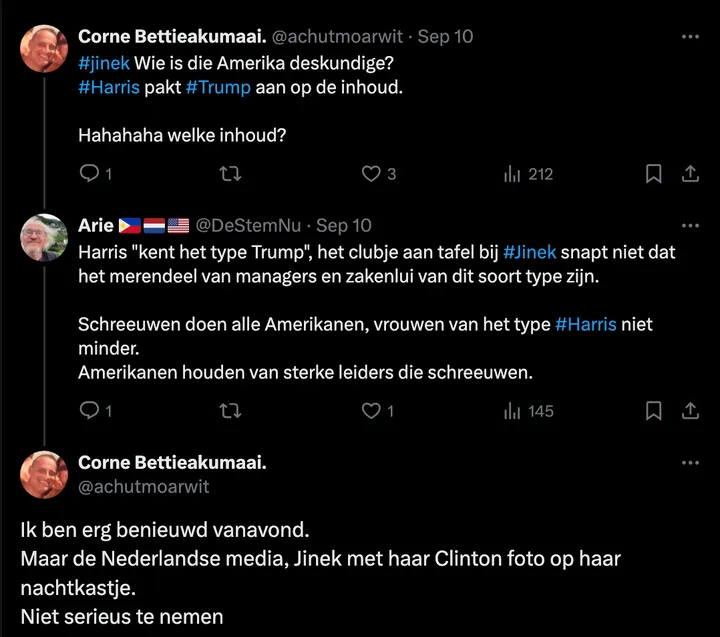The width and height of the screenshot is (720, 637).
Task: Share Corne's first tweet
Action: (x=690, y=174)
